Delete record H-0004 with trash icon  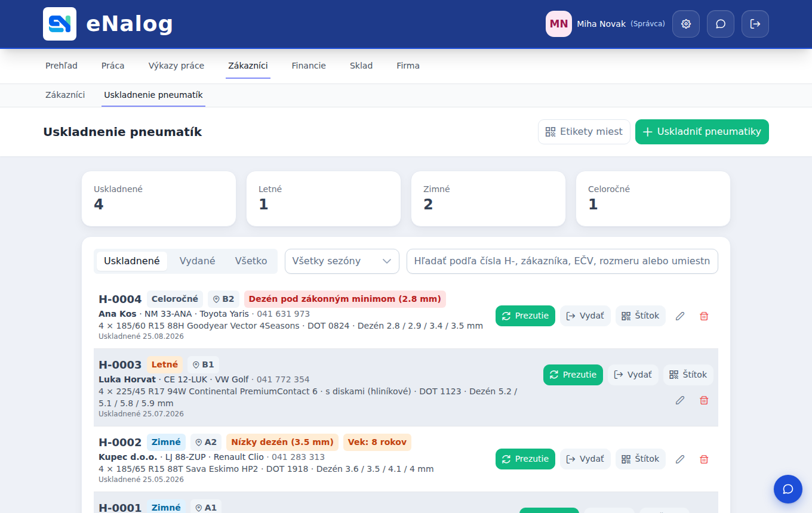[704, 316]
